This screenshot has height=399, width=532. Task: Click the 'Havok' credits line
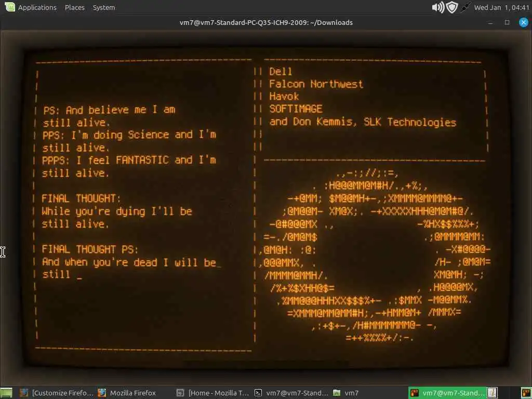coord(284,96)
